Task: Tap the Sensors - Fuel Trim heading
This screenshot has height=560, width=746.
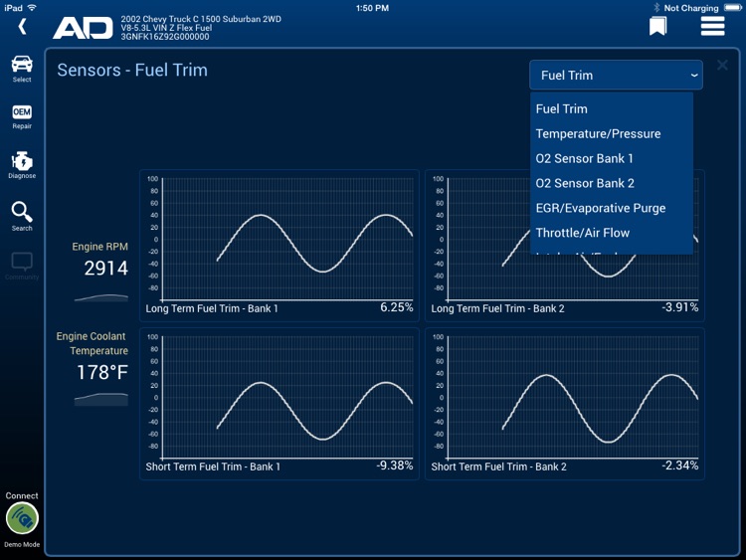Action: (x=132, y=71)
